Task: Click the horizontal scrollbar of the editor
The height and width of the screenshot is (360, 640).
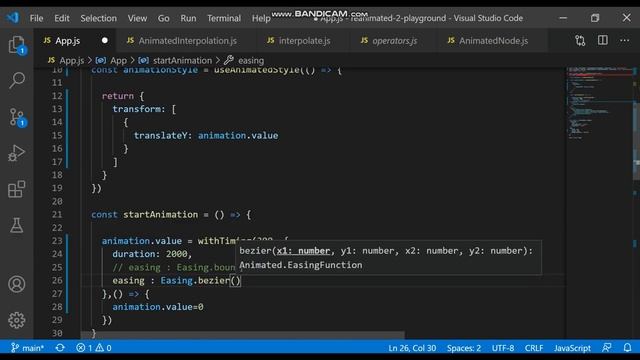Action: (x=243, y=335)
